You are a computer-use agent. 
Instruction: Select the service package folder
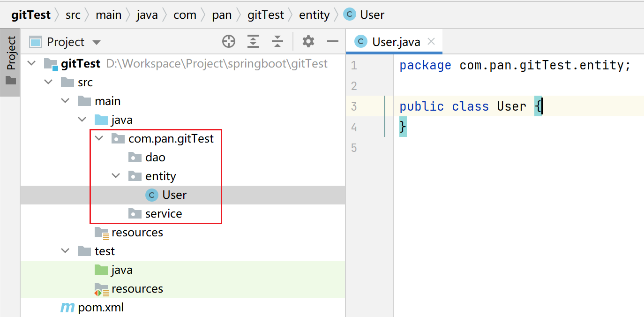point(164,214)
